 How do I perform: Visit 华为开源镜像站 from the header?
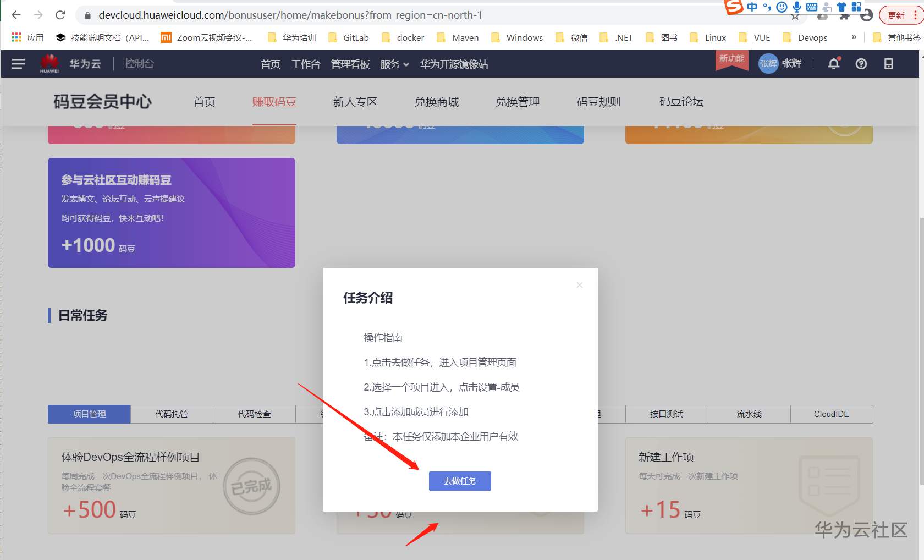coord(454,64)
